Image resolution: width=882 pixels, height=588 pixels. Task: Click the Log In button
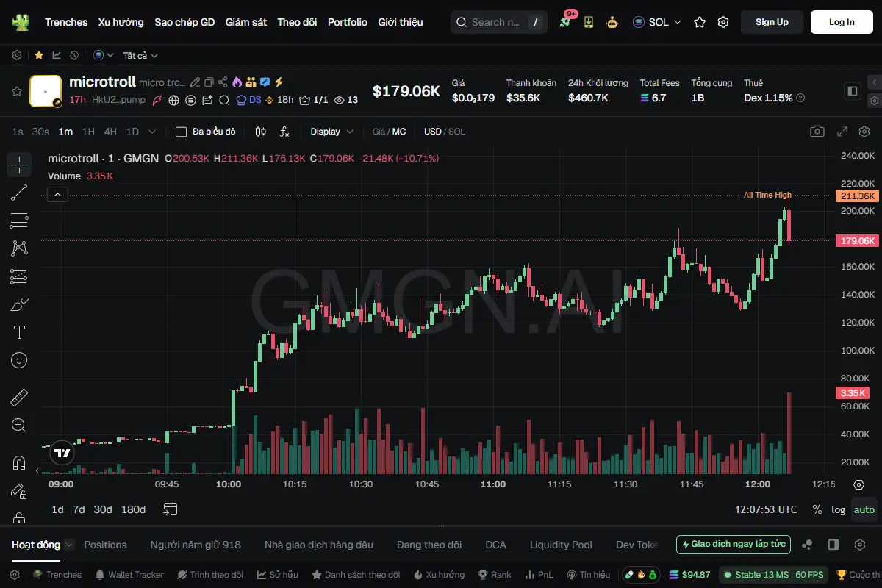click(x=842, y=22)
